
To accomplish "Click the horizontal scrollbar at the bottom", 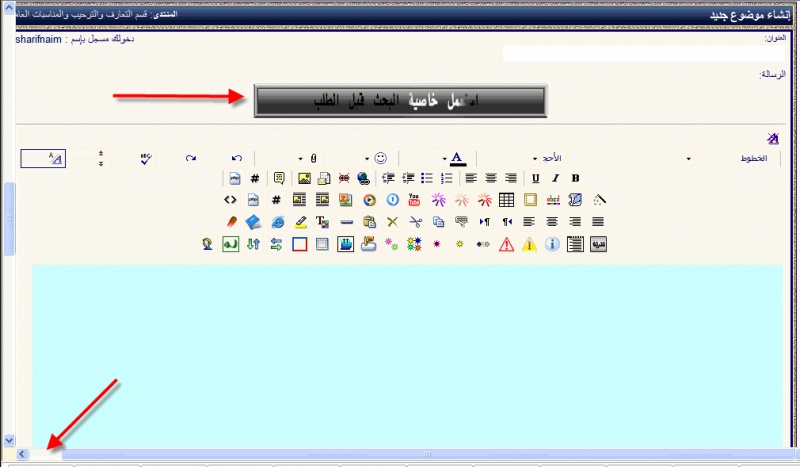I will 400,454.
